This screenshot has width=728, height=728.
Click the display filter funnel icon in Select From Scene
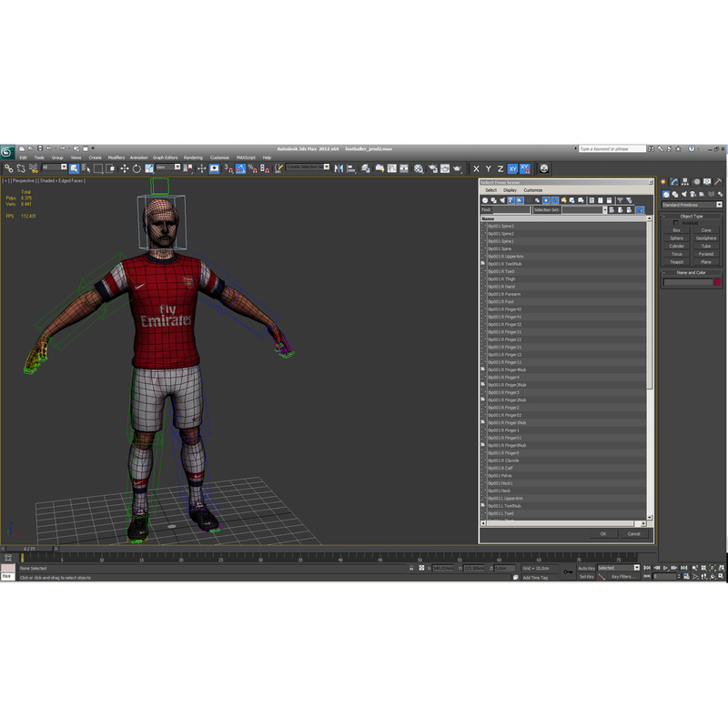coord(619,199)
